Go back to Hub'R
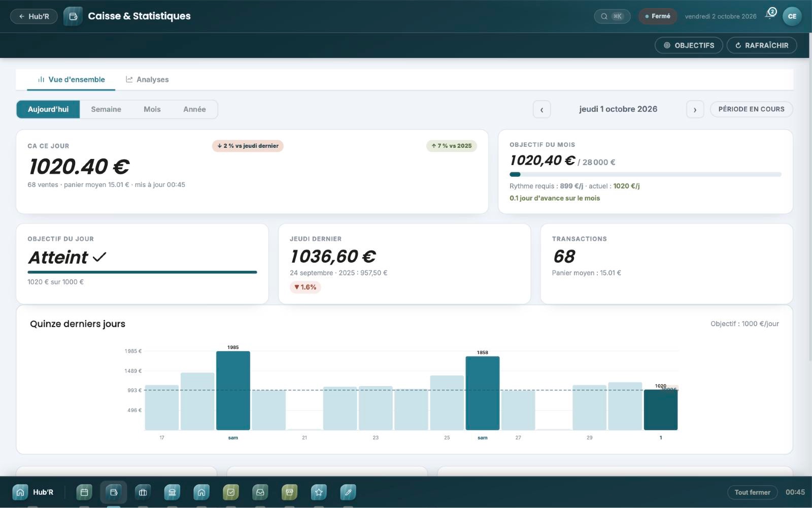The height and width of the screenshot is (508, 812). pos(33,16)
